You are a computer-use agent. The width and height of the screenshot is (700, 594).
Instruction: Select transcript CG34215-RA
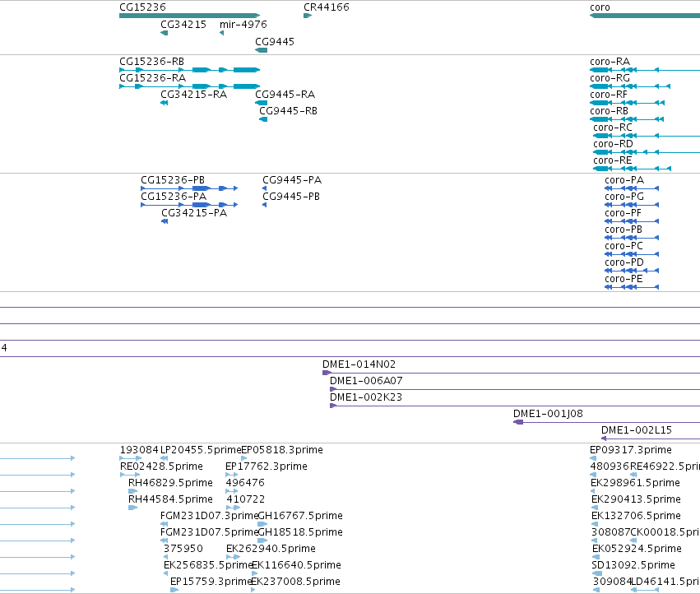165,103
